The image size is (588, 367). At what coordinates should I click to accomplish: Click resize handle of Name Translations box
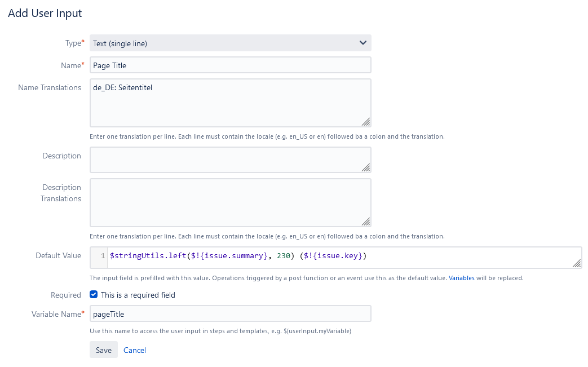(366, 122)
